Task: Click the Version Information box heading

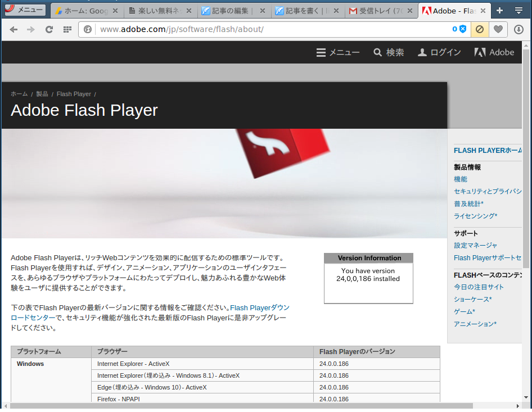Action: click(369, 258)
